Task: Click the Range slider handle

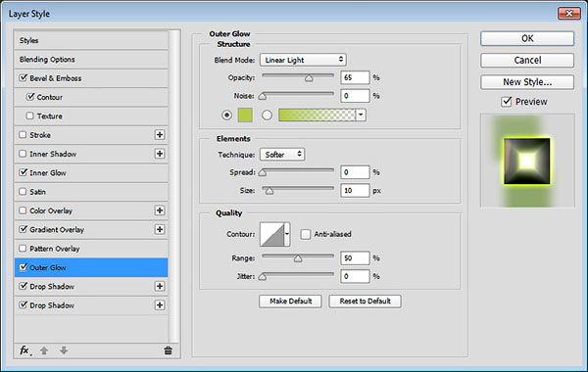Action: pos(298,258)
